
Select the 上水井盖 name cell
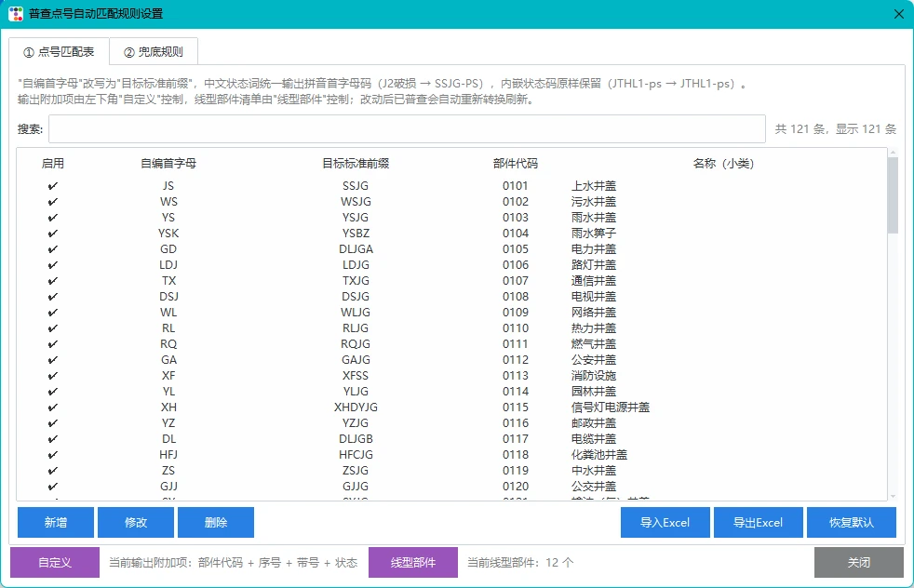click(x=594, y=186)
